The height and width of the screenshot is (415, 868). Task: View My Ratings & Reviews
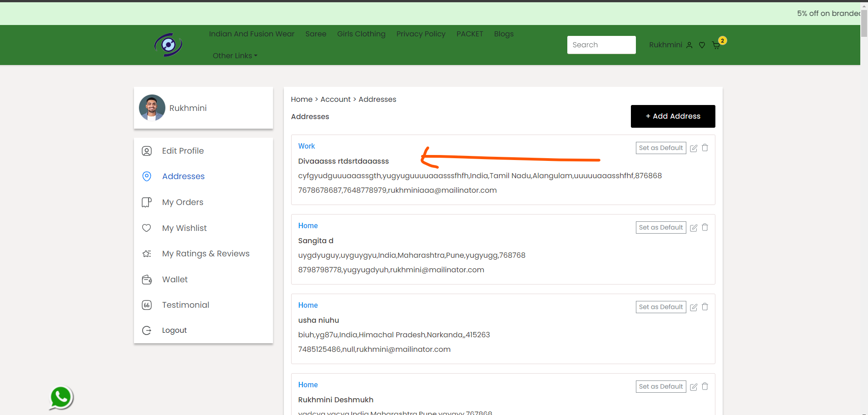tap(206, 254)
